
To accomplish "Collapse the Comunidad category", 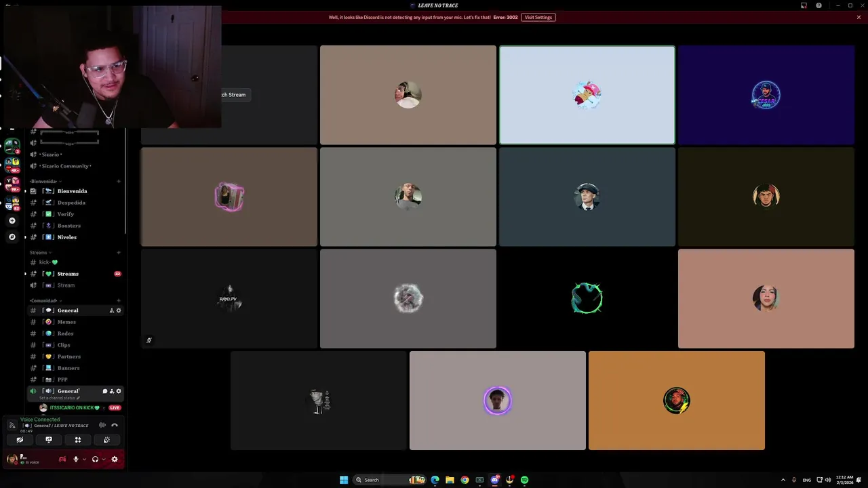I will (45, 301).
